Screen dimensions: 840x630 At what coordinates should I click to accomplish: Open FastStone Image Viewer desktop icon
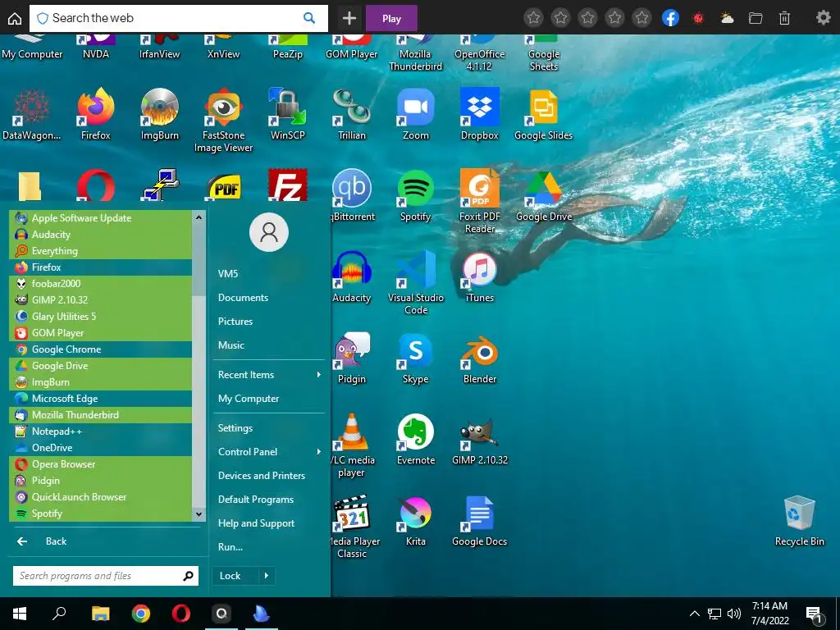point(223,120)
